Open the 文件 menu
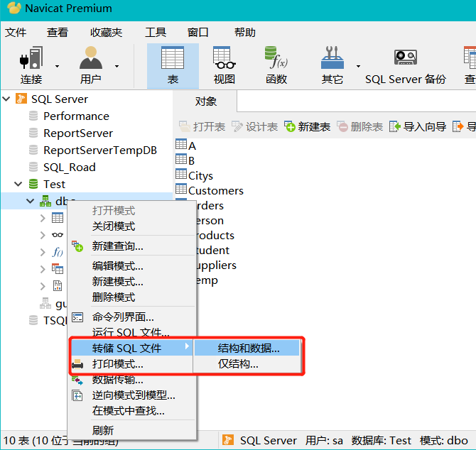This screenshot has height=450, width=476. pyautogui.click(x=16, y=32)
